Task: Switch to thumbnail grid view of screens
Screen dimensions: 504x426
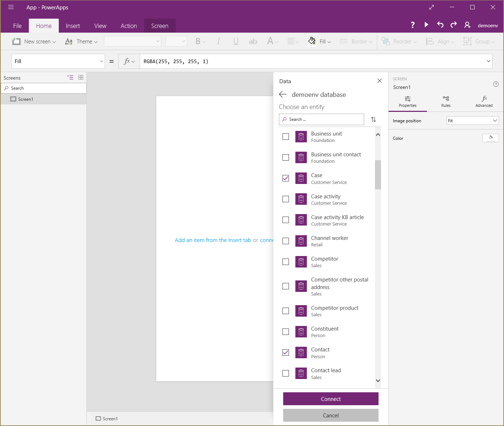Action: [81, 77]
